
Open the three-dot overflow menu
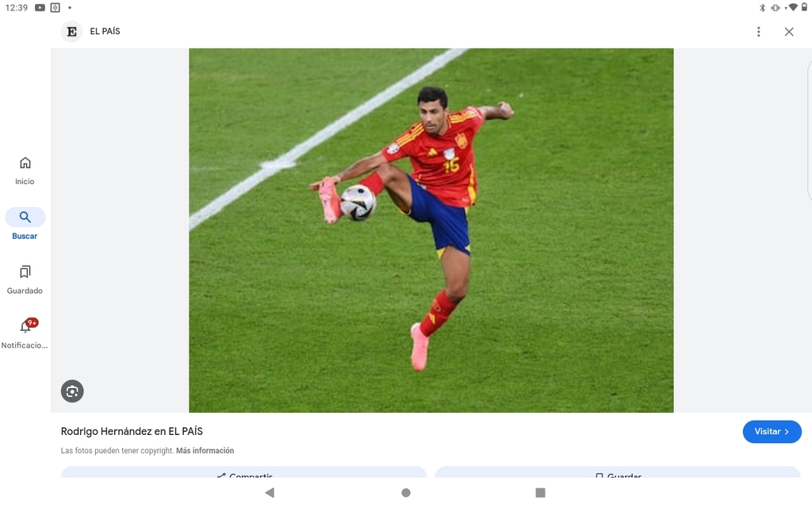[x=758, y=32]
